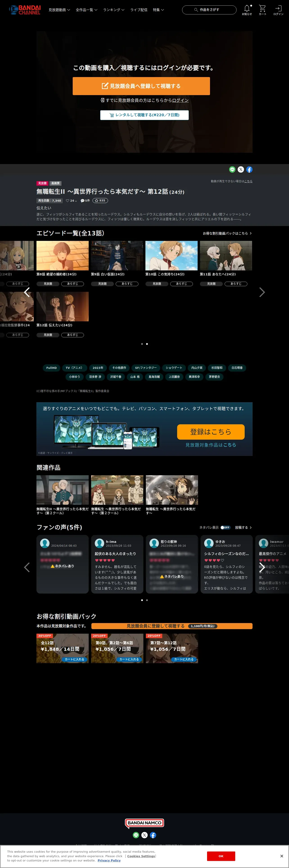Screen dimensions: 289x868
Task: Open あらすじ for 第10話 この気持ち
Action: click(182, 284)
